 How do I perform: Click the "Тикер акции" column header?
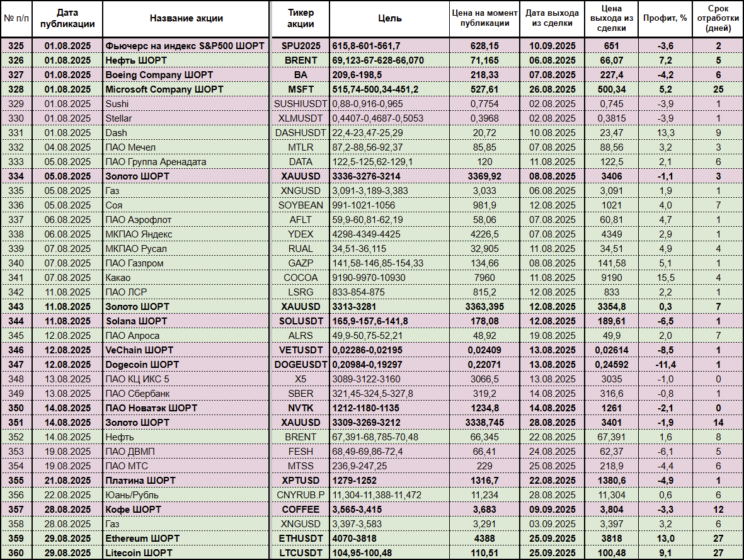pos(300,18)
